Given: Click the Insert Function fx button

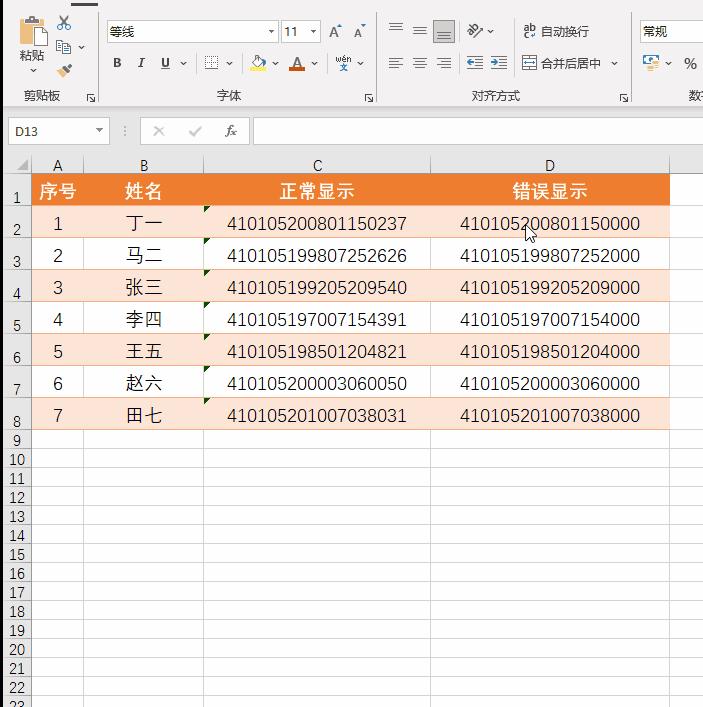Looking at the screenshot, I should click(x=231, y=131).
